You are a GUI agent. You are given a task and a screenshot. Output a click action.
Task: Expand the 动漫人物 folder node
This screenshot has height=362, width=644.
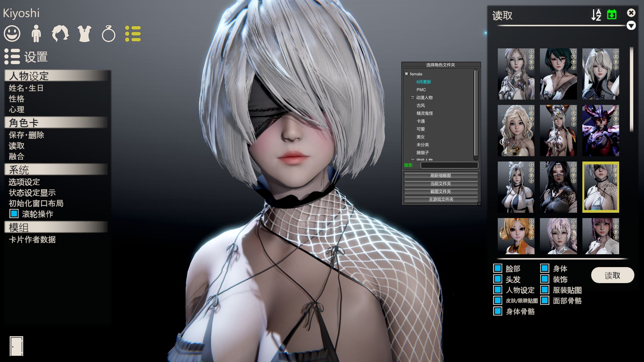413,98
